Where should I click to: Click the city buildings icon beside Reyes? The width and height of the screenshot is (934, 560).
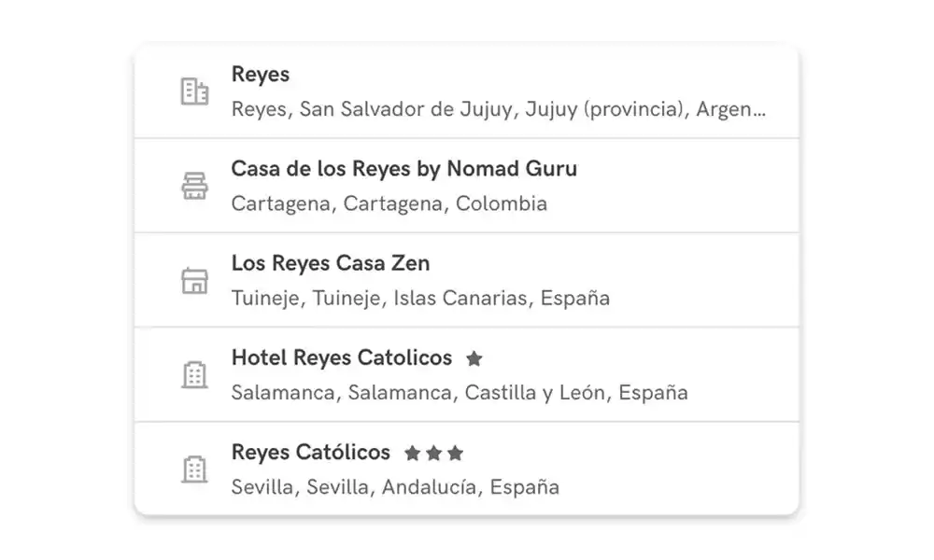pyautogui.click(x=194, y=91)
